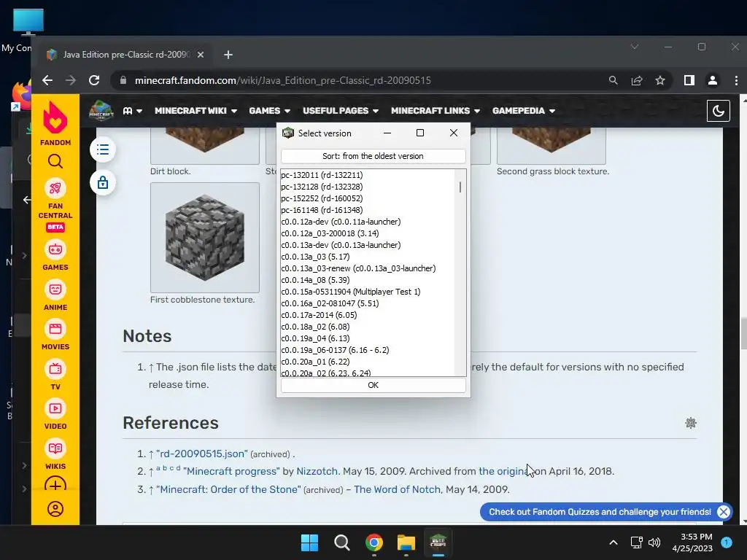Open Chrome tab search chevron
The image size is (747, 560).
(x=635, y=47)
